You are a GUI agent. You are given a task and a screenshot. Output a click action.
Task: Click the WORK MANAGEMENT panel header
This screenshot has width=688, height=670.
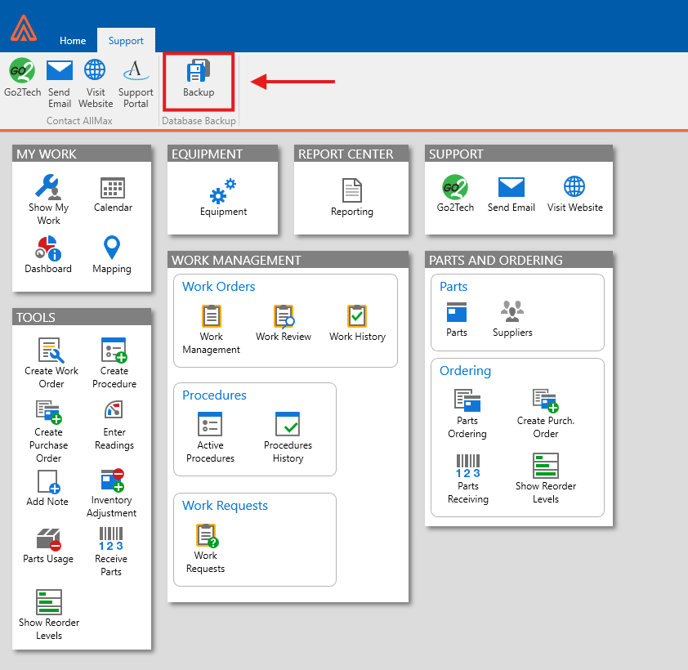288,260
